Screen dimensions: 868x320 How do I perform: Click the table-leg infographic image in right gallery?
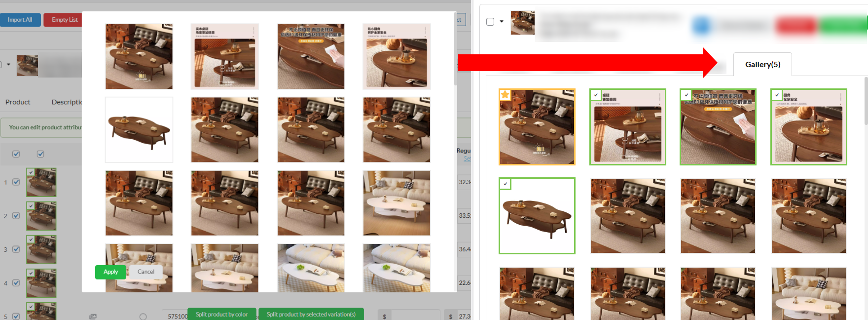coord(628,127)
